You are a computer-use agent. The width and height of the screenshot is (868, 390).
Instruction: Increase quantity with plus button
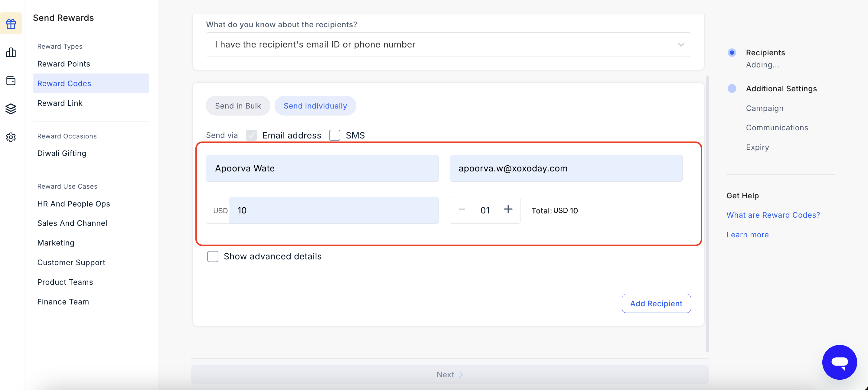[508, 210]
